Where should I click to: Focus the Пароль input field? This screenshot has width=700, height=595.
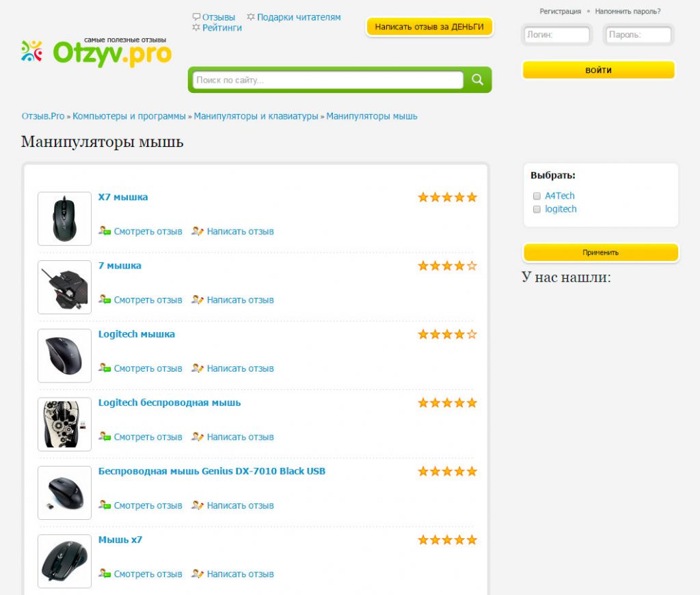638,35
